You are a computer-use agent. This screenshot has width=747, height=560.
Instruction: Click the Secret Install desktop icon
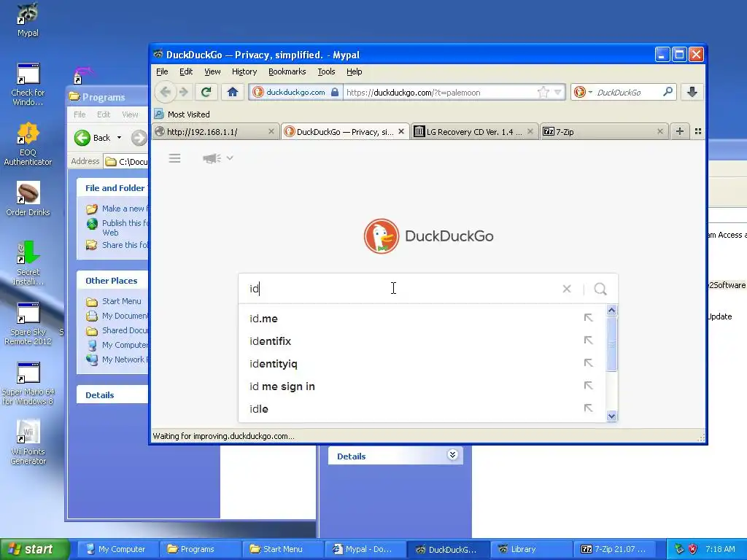[x=28, y=263]
